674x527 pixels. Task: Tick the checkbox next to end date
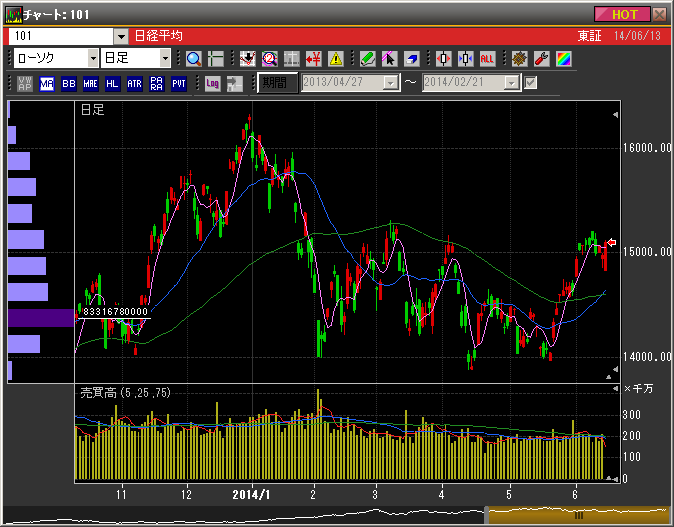coord(531,83)
